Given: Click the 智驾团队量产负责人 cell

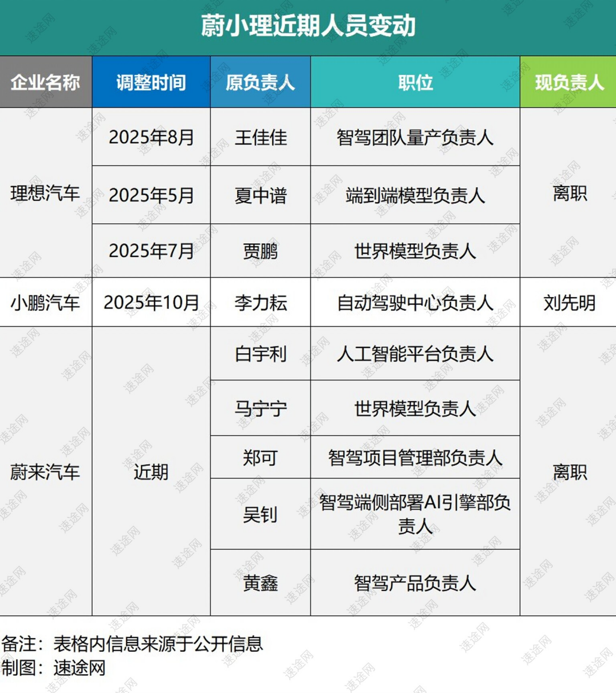Looking at the screenshot, I should click(415, 137).
